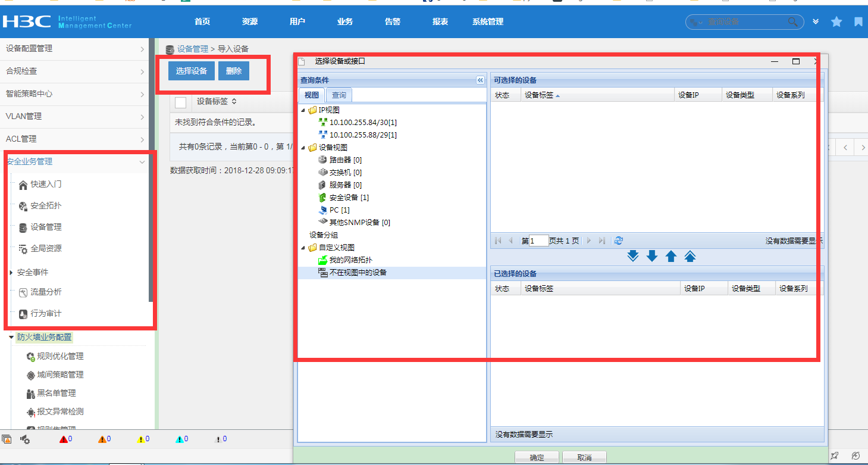This screenshot has width=868, height=465.
Task: Open the 用户 menu
Action: click(x=297, y=21)
